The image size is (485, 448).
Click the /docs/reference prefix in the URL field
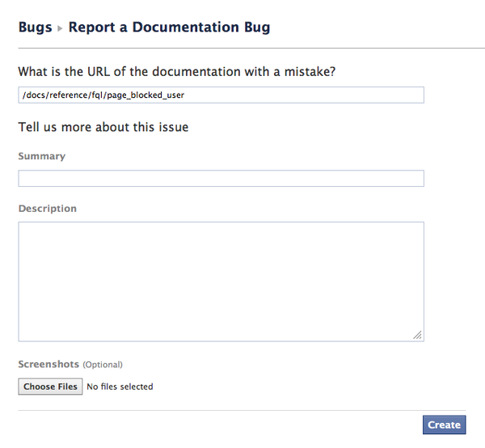pos(48,95)
